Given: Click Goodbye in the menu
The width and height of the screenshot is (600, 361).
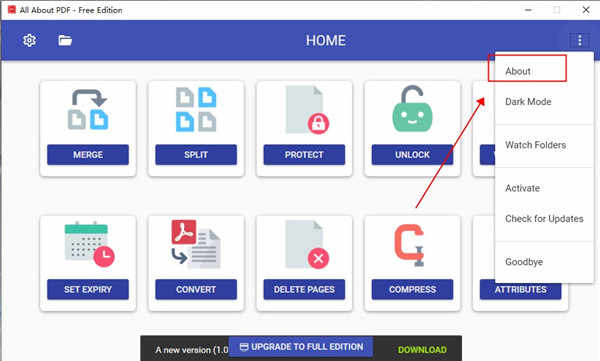Looking at the screenshot, I should point(544,262).
